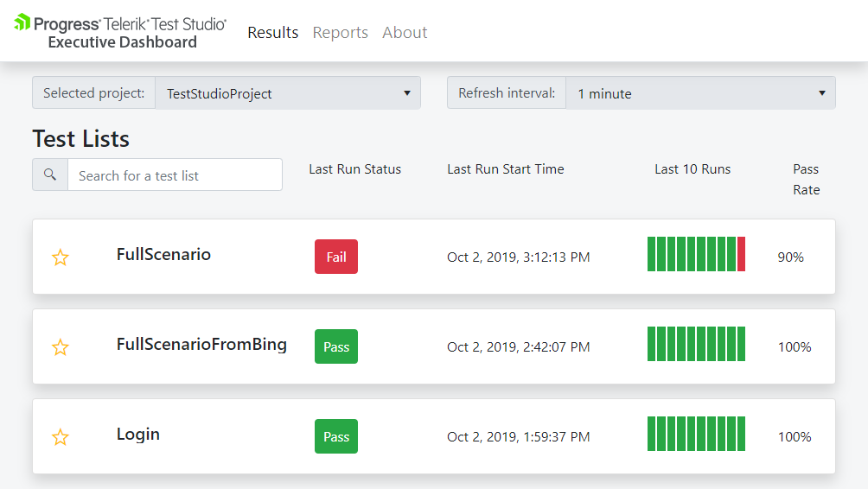Switch to the Reports tab
Screen dimensions: 868x489
coord(340,33)
